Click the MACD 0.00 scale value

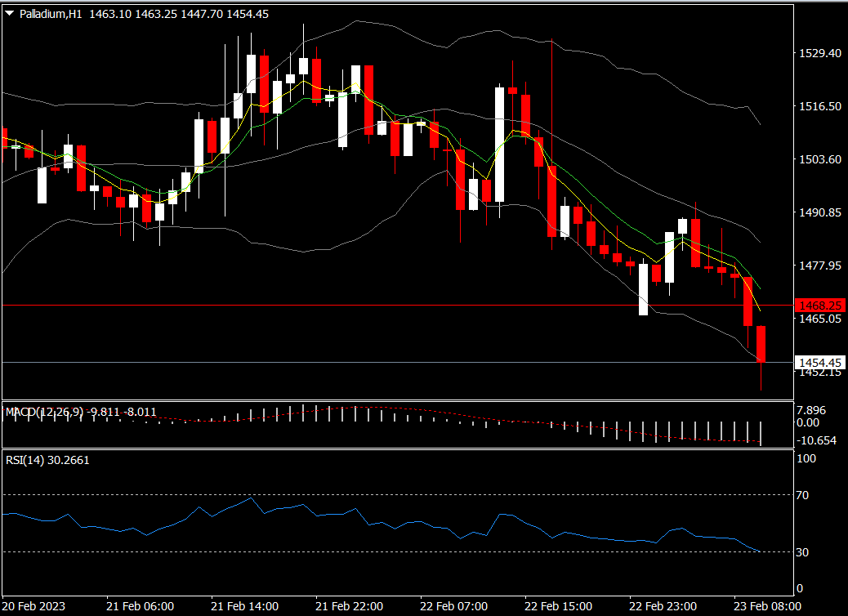tap(807, 422)
